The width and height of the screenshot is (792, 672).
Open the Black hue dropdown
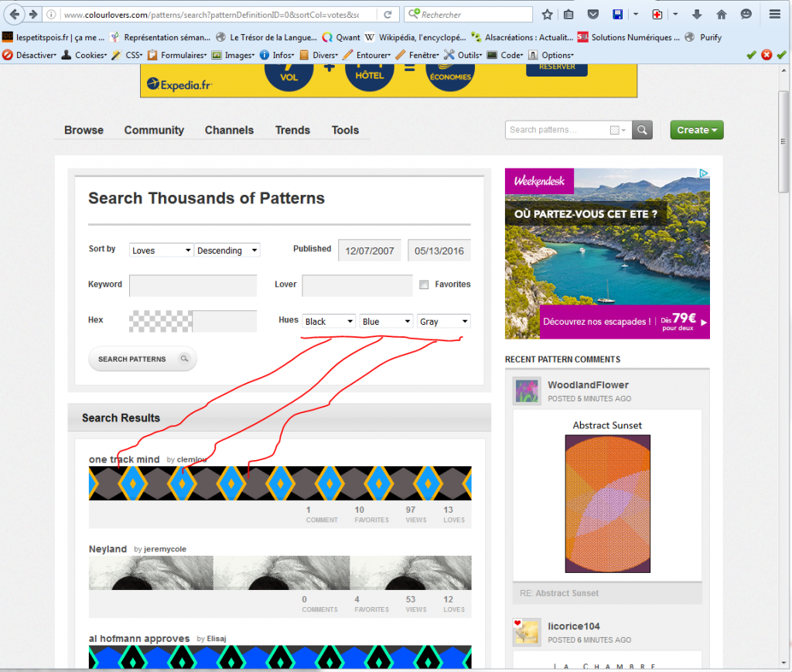pyautogui.click(x=329, y=322)
